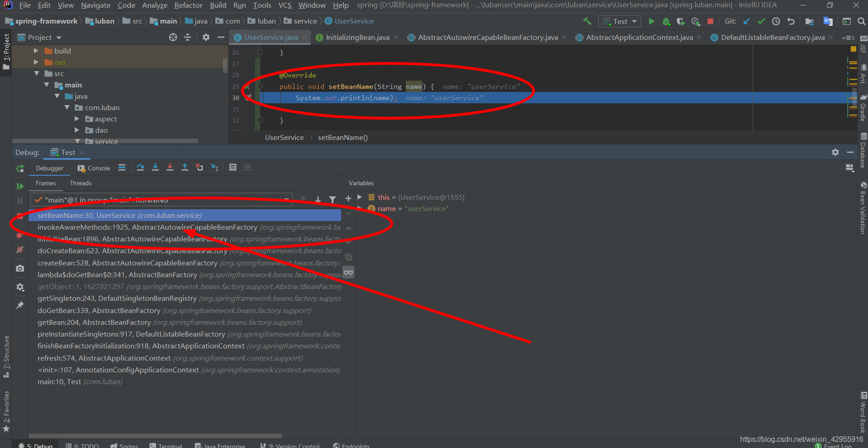This screenshot has height=448, width=868.
Task: Step Into the current method call
Action: click(x=155, y=167)
